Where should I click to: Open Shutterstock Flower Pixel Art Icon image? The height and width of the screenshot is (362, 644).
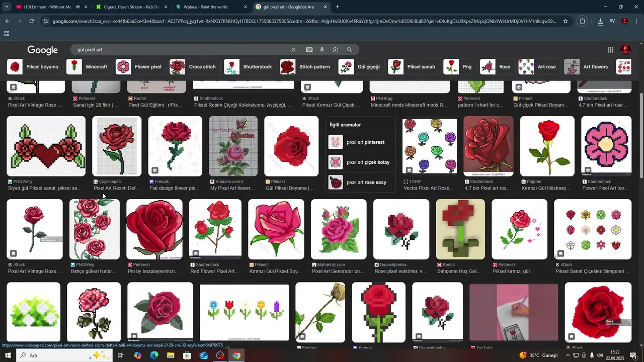tap(606, 146)
